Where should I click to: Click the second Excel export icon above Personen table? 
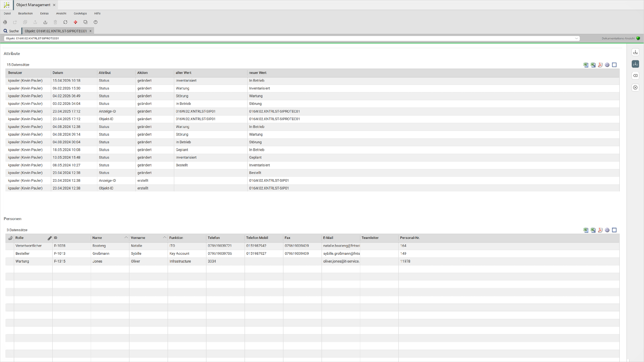coord(593,230)
